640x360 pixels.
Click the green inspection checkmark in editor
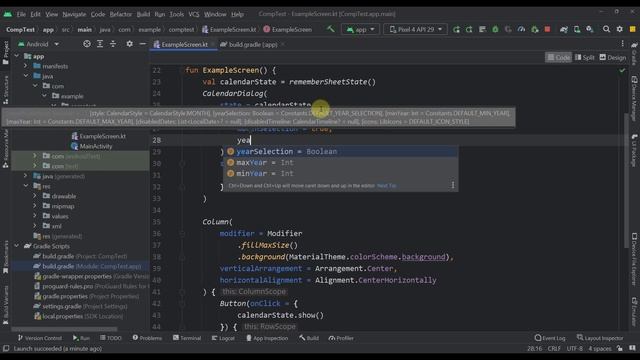click(622, 70)
